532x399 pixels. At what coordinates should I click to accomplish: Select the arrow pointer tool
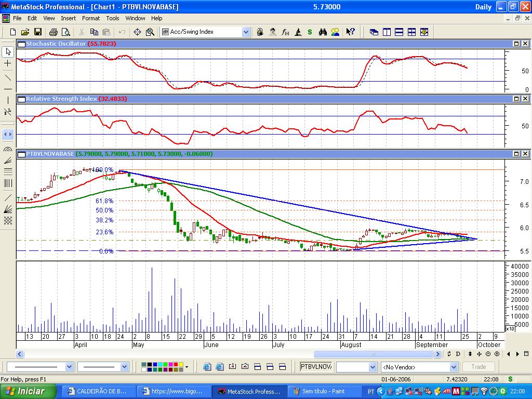[8, 51]
